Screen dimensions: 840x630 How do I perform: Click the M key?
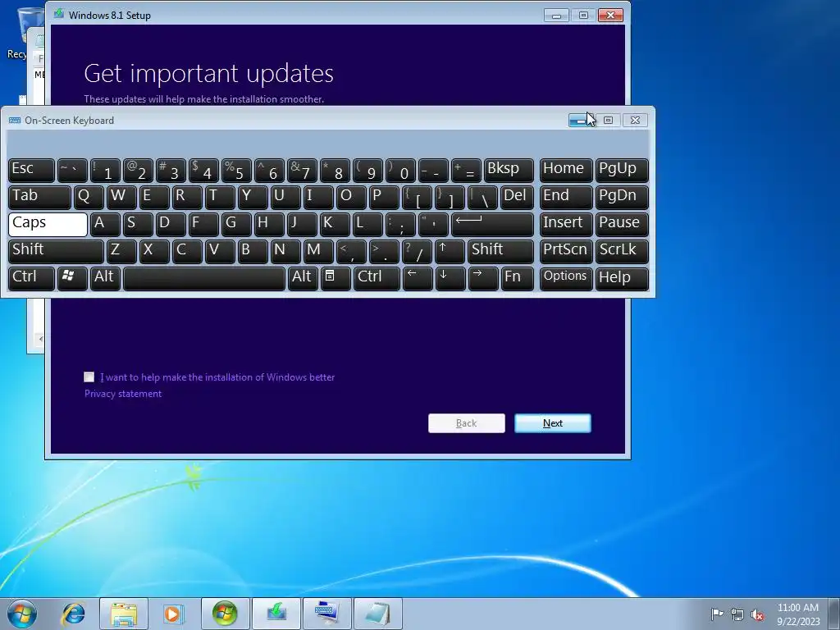pyautogui.click(x=318, y=251)
